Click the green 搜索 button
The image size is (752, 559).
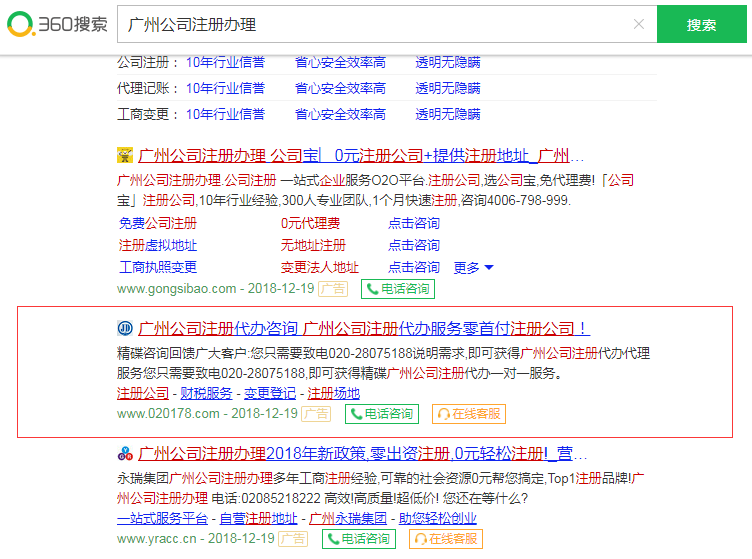tap(701, 24)
